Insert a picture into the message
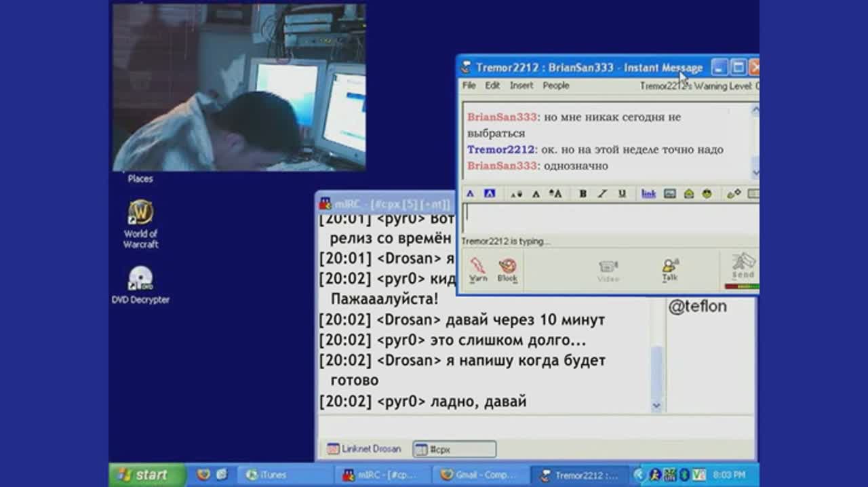This screenshot has width=868, height=487. pos(670,194)
